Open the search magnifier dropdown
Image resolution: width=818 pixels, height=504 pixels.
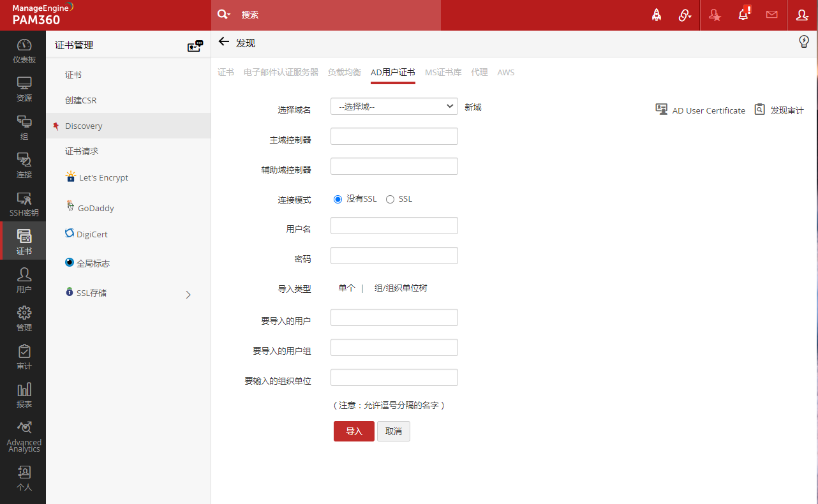pyautogui.click(x=223, y=15)
